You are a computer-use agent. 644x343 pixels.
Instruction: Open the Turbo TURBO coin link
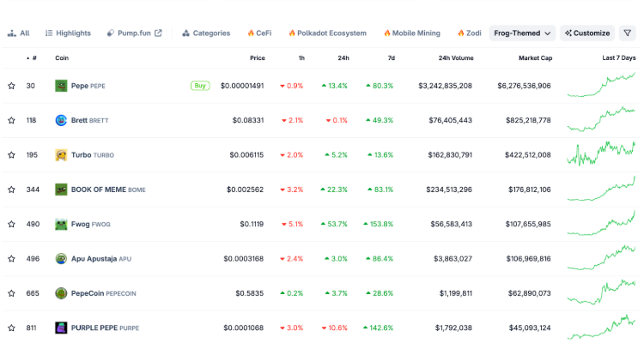click(93, 155)
